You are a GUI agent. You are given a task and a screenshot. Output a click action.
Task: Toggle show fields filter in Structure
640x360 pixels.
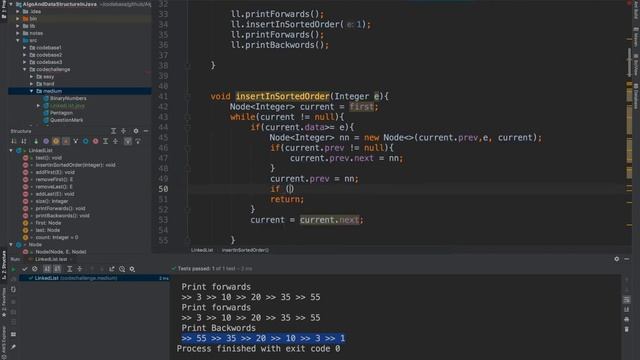tap(56, 141)
